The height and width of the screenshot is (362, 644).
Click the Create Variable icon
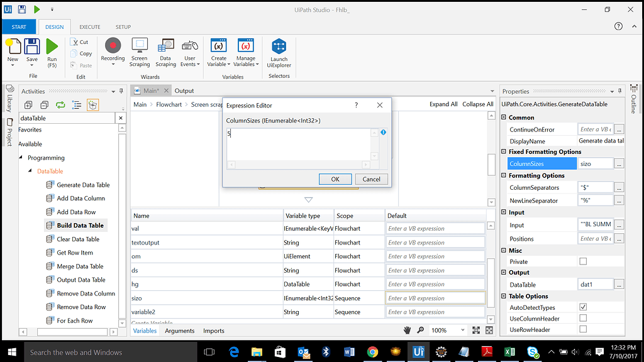point(219,46)
